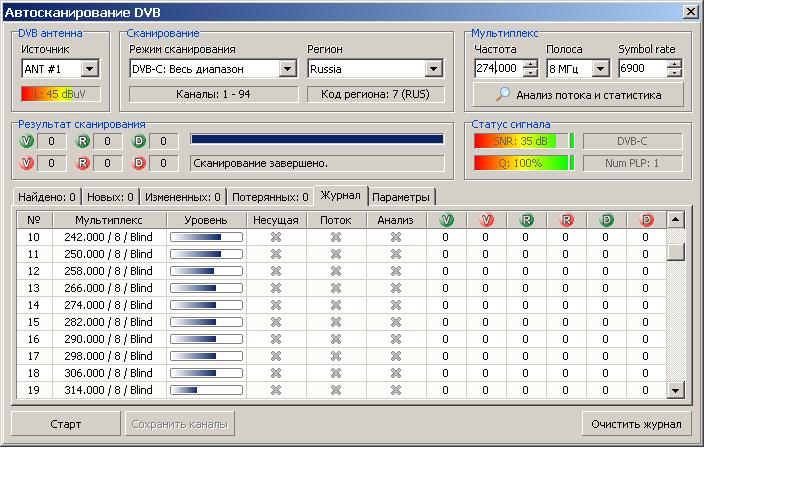This screenshot has width=800, height=500.
Task: Open the Источник ANT #1 dropdown
Action: click(x=89, y=69)
